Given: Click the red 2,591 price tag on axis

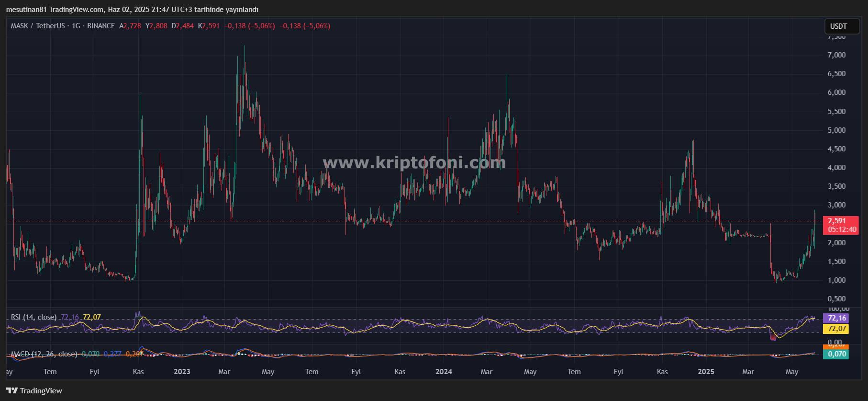Looking at the screenshot, I should coord(837,221).
